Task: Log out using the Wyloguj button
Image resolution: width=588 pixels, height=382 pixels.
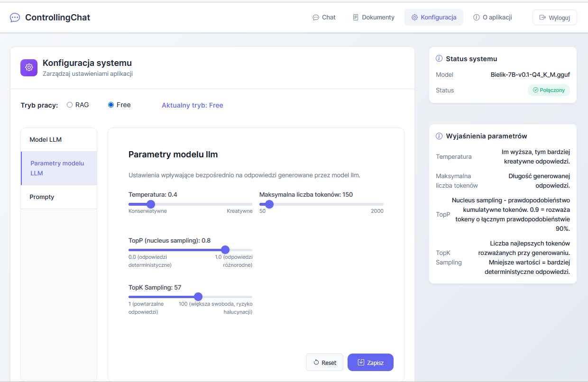Action: coord(554,18)
